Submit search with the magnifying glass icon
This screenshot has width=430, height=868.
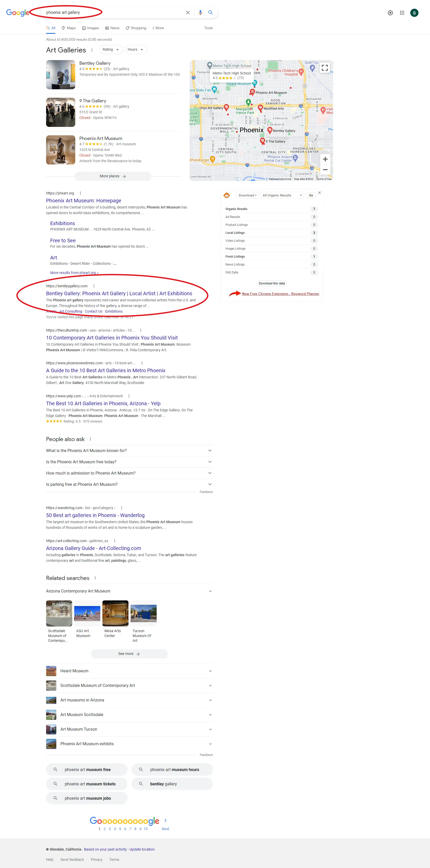click(x=210, y=13)
